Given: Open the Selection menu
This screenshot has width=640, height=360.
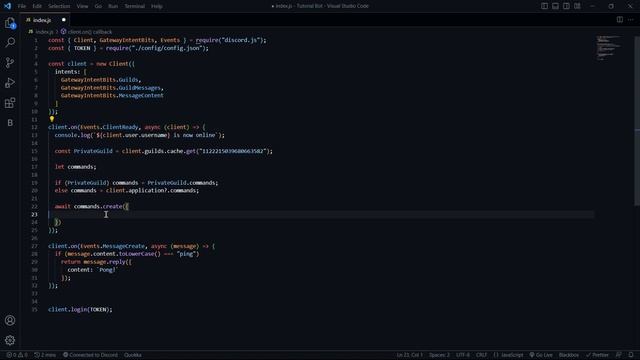Looking at the screenshot, I should click(59, 6).
